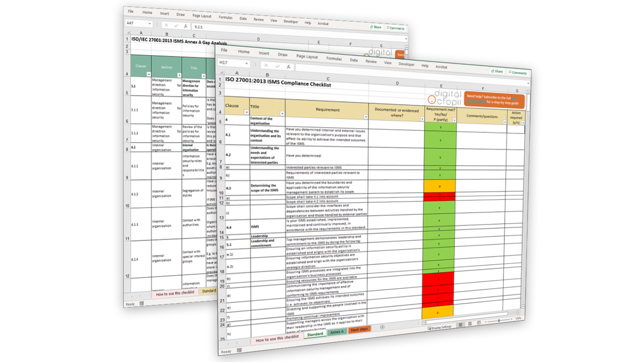The height and width of the screenshot is (362, 644).
Task: Open the Comments pane from the top-right icon
Action: tap(517, 72)
